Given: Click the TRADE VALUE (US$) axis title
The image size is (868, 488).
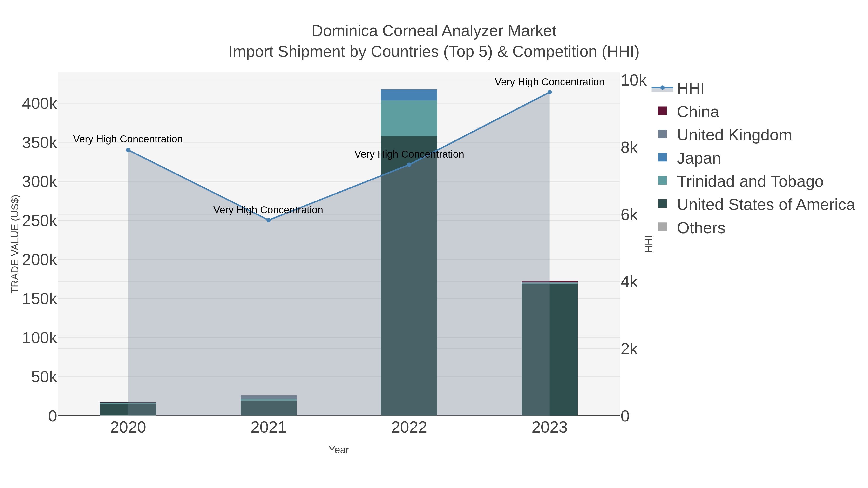Looking at the screenshot, I should tap(15, 244).
